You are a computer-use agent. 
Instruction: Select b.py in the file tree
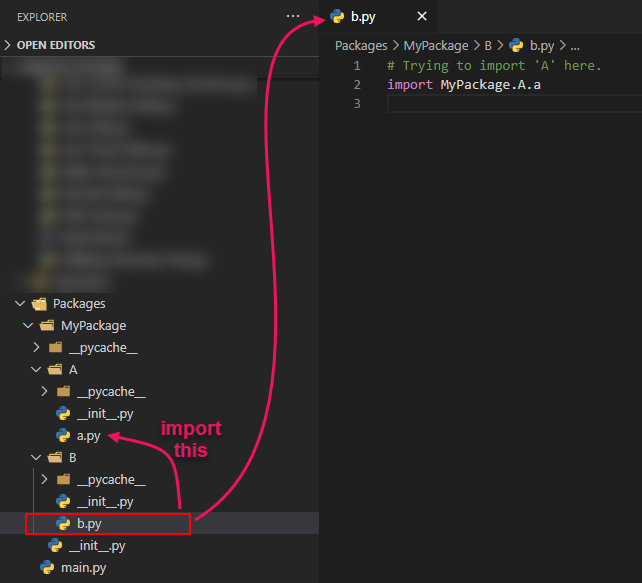(89, 524)
